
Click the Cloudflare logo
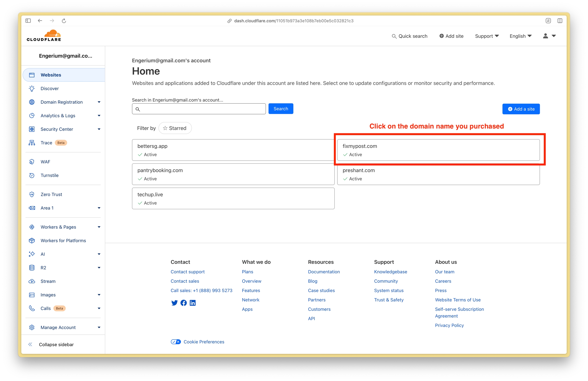(44, 35)
